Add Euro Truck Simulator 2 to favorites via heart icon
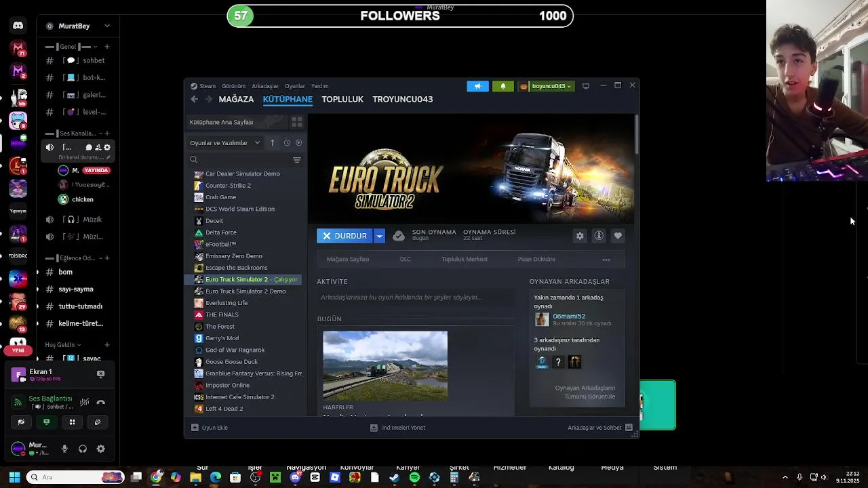The width and height of the screenshot is (868, 488). tap(618, 236)
